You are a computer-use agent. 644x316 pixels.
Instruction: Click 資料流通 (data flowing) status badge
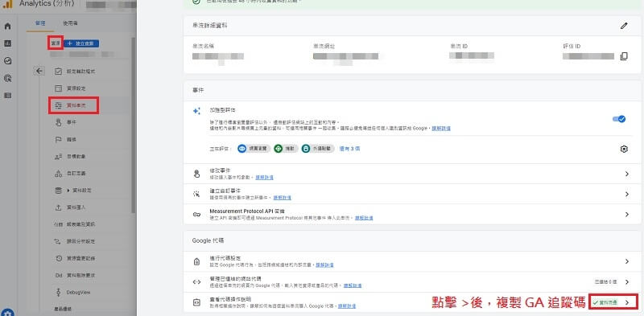(x=605, y=302)
